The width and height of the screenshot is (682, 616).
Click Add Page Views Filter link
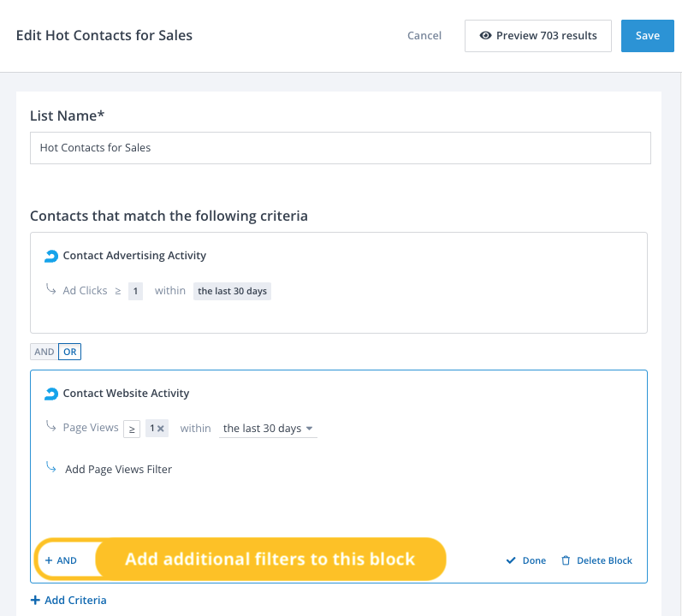click(118, 469)
